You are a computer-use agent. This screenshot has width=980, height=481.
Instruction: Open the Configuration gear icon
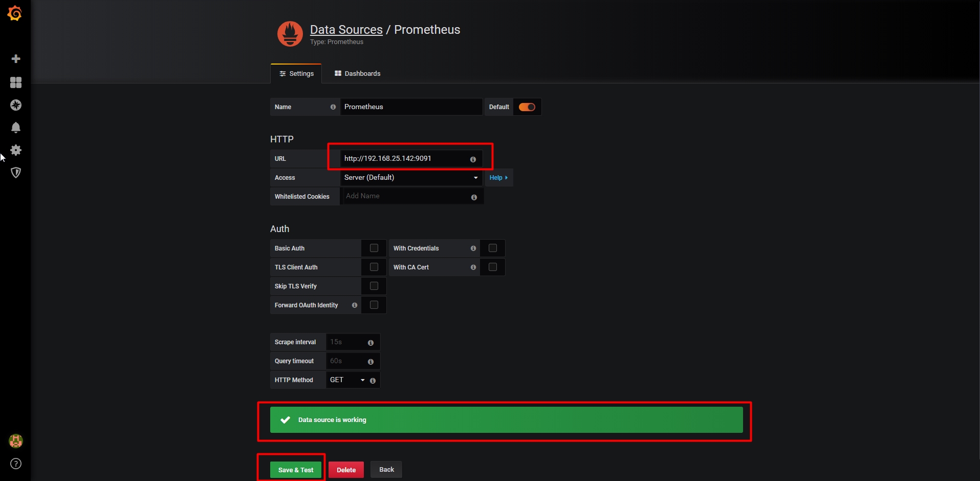click(16, 150)
